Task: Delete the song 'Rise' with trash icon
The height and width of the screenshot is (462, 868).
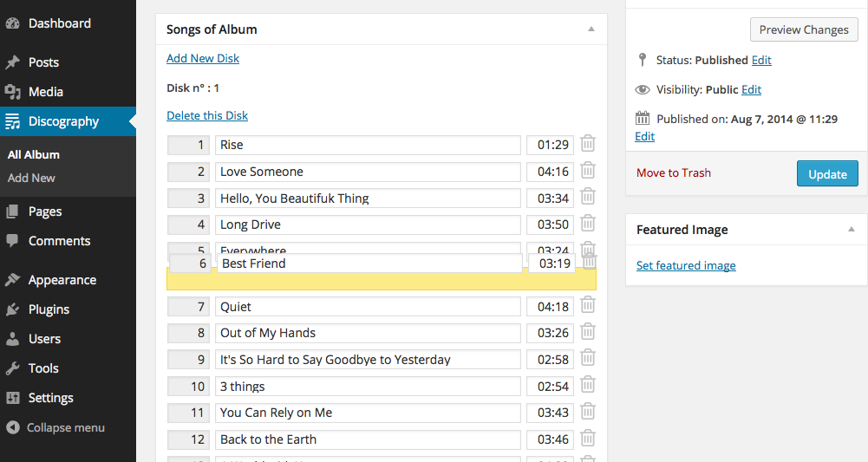Action: click(x=588, y=144)
